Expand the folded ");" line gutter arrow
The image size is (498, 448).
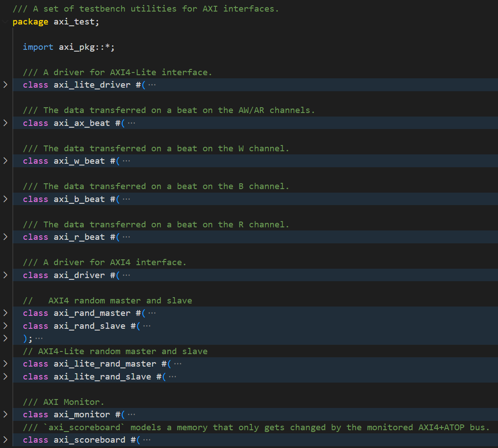tap(5, 338)
